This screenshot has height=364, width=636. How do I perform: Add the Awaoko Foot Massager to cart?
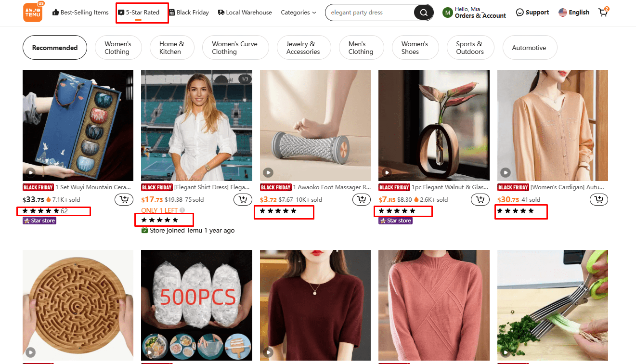pos(362,199)
